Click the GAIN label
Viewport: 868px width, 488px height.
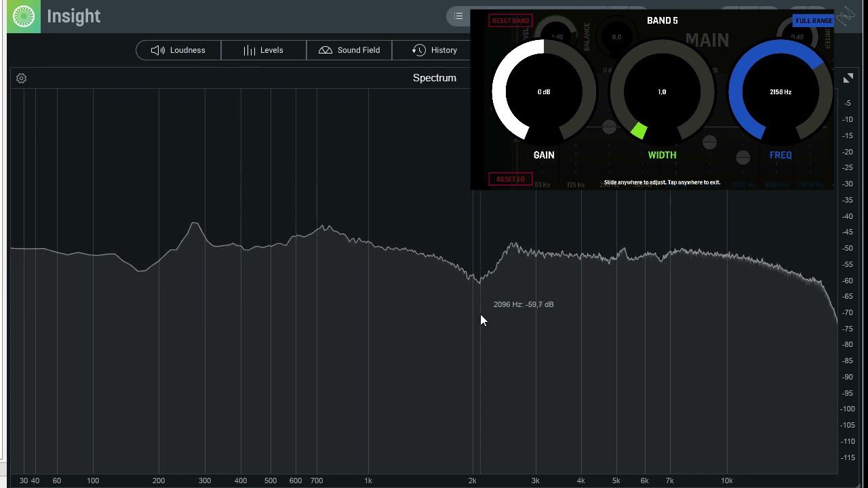(544, 155)
